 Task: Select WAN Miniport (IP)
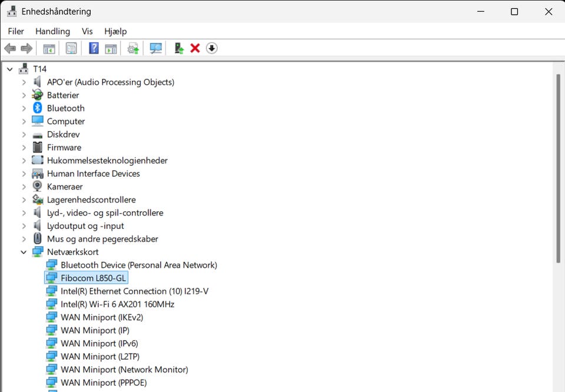pos(95,330)
